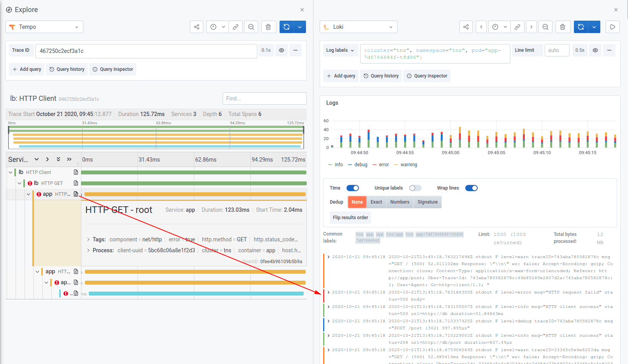Collapse the lb HTTP GET span row

pyautogui.click(x=19, y=183)
